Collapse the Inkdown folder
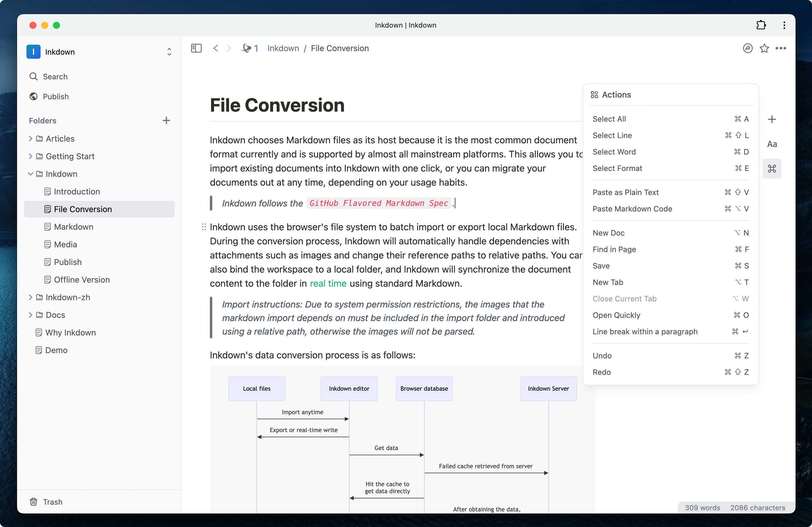 tap(30, 174)
